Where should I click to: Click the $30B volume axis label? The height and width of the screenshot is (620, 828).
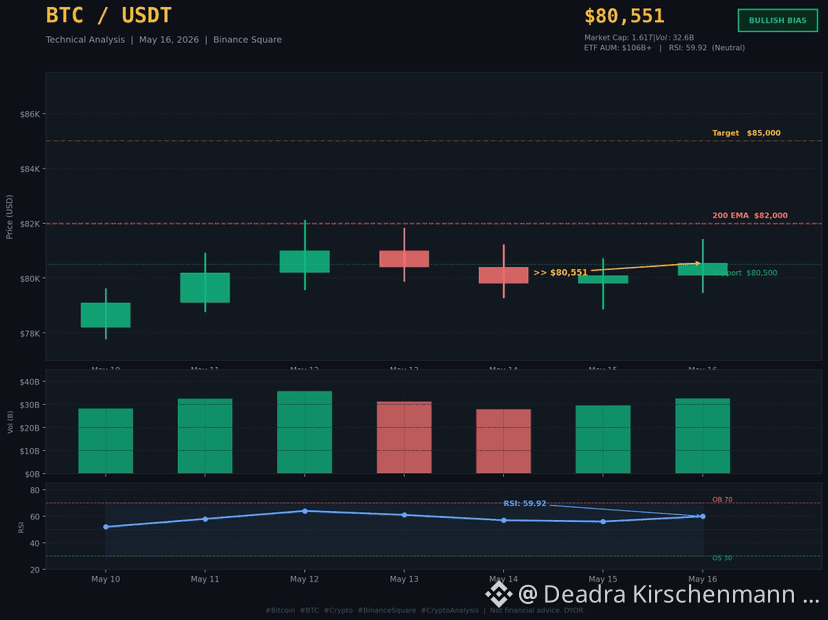(30, 405)
